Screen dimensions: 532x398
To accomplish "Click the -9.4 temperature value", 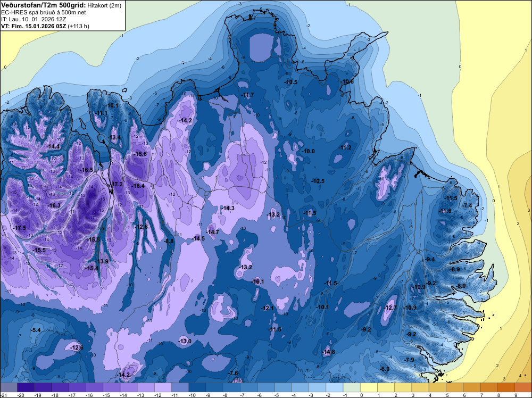I will click(x=430, y=259).
